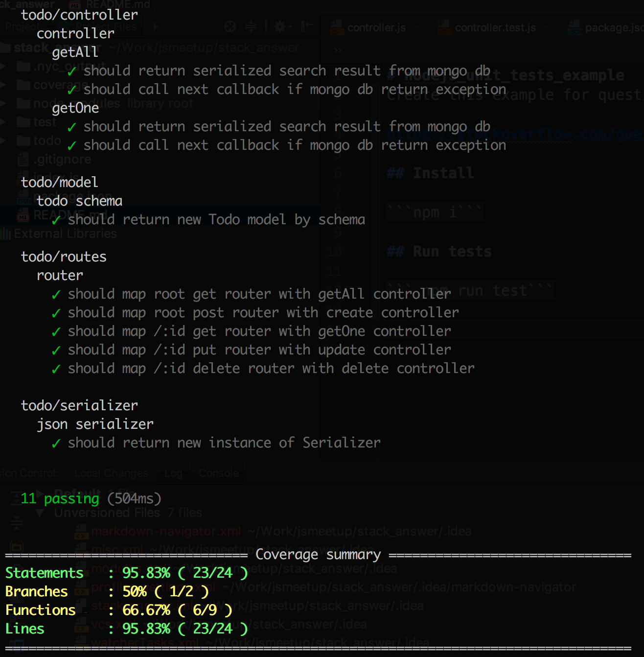Expand the .nyc_output folder
Image resolution: width=644 pixels, height=657 pixels.
click(3, 67)
